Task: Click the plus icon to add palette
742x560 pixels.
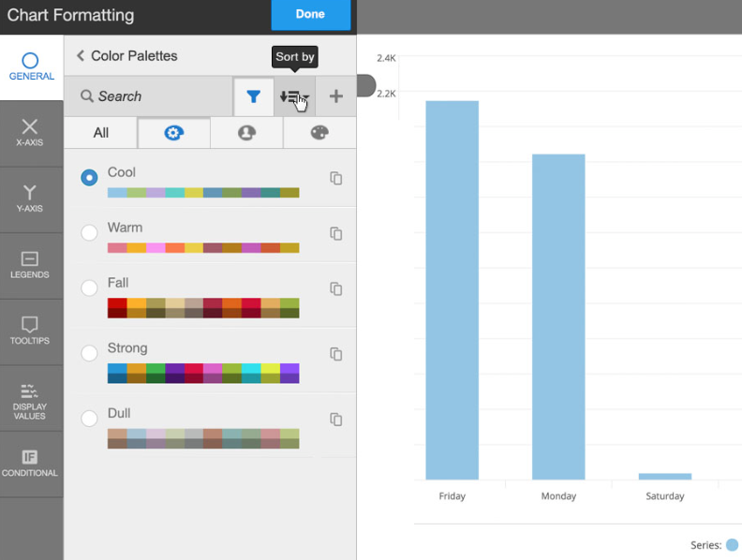Action: pos(335,96)
